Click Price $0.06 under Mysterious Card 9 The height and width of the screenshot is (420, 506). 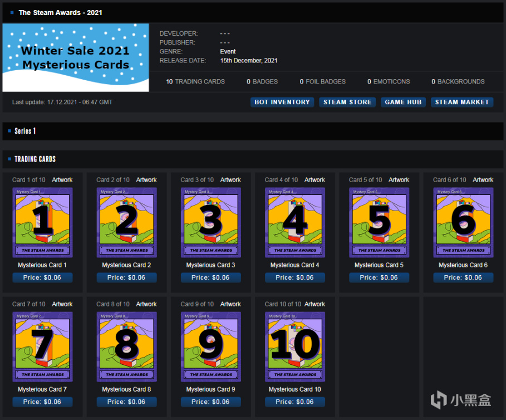[x=211, y=402]
